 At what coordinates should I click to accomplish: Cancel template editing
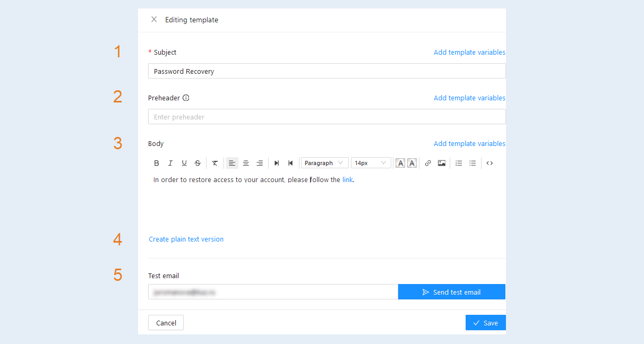[x=166, y=323]
